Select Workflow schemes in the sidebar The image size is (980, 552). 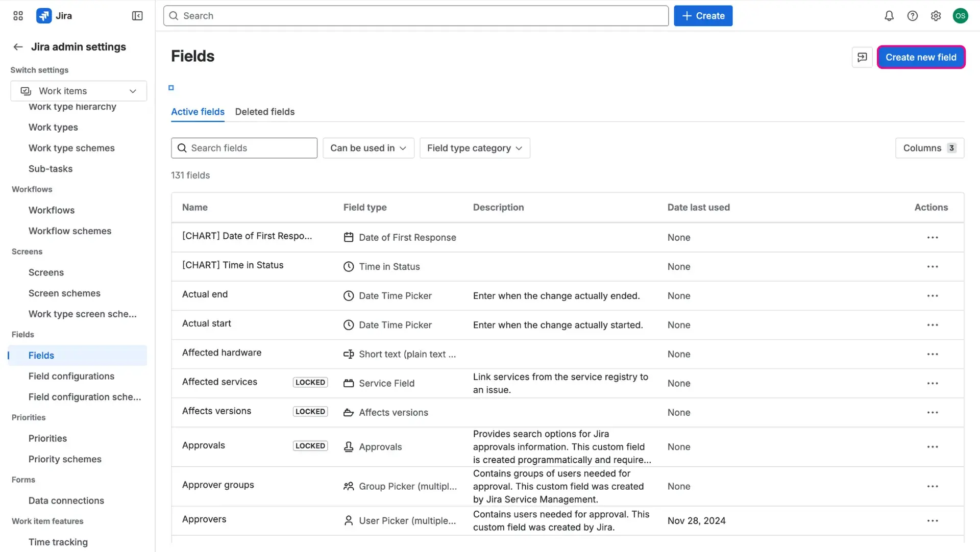(70, 231)
